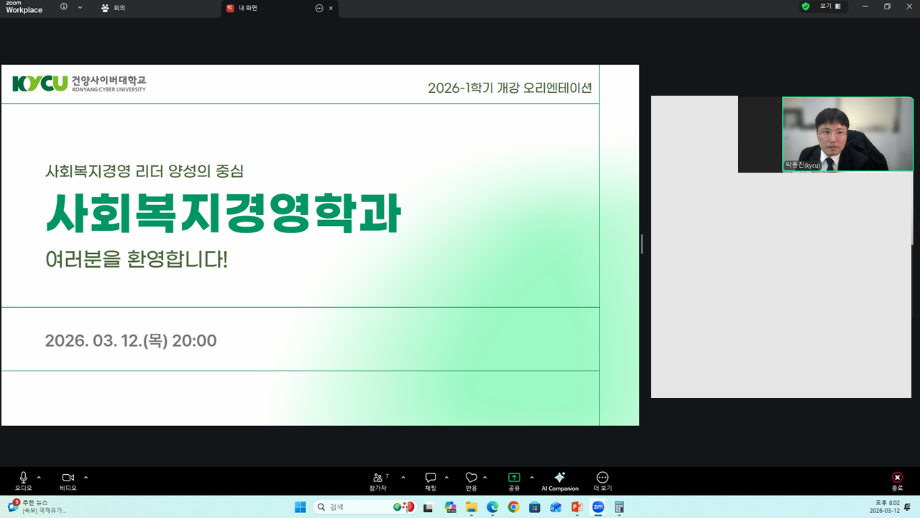The width and height of the screenshot is (920, 518).
Task: Close the 내 화면 tab
Action: [331, 8]
